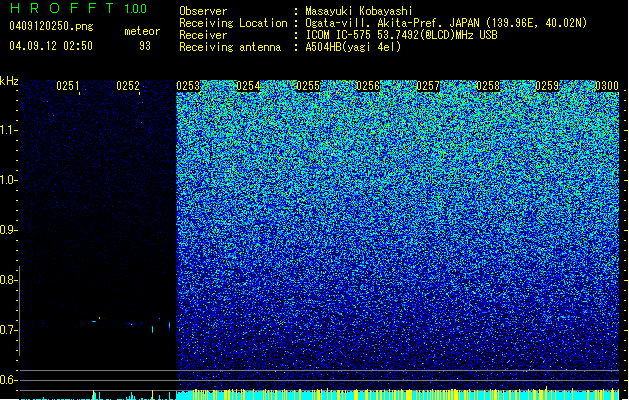Image resolution: width=629 pixels, height=400 pixels.
Task: Click the meteor count value 93
Action: pos(145,46)
